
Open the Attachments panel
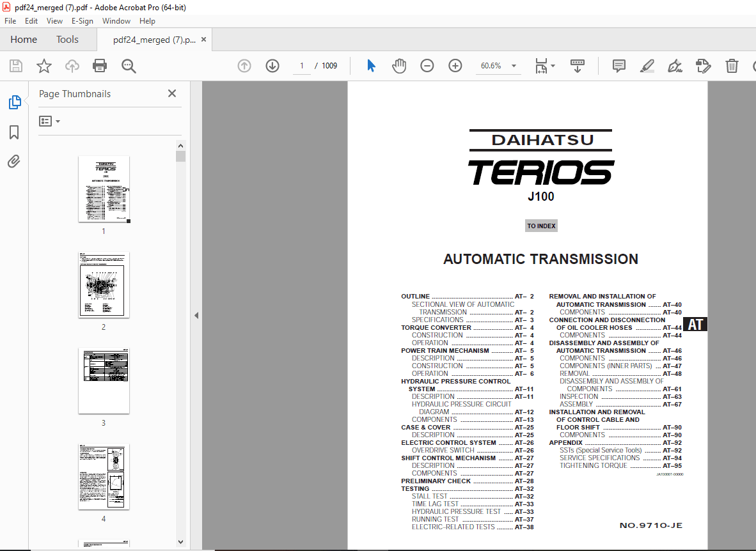coord(14,161)
